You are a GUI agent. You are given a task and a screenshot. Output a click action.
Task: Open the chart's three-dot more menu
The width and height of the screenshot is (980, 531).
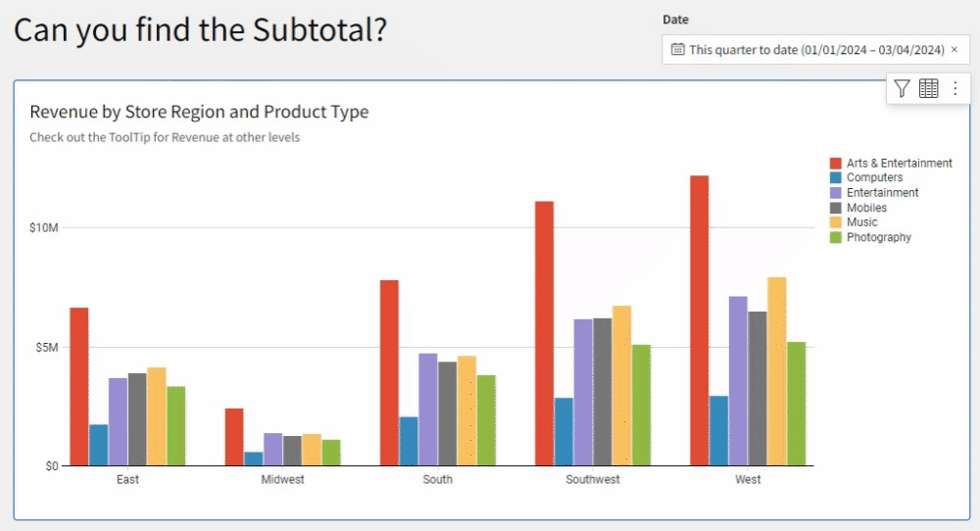coord(955,89)
